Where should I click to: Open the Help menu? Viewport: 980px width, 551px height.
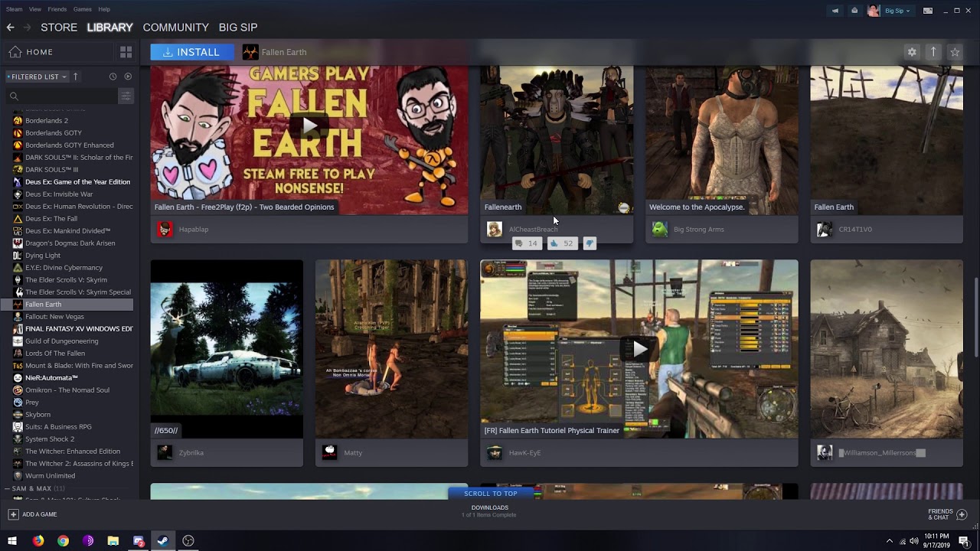104,9
